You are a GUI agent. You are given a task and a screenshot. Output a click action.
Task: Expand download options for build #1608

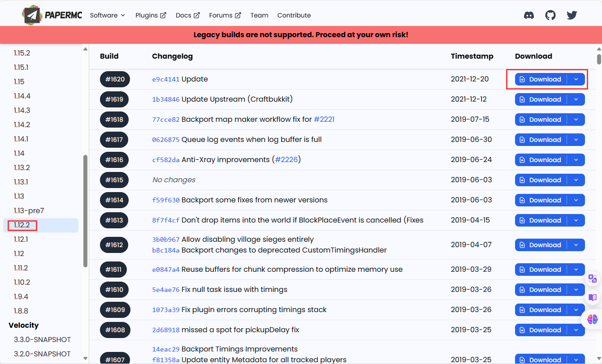576,330
